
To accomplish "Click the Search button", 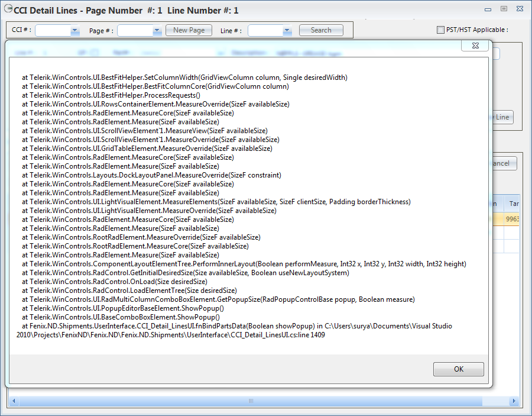I will tap(321, 30).
